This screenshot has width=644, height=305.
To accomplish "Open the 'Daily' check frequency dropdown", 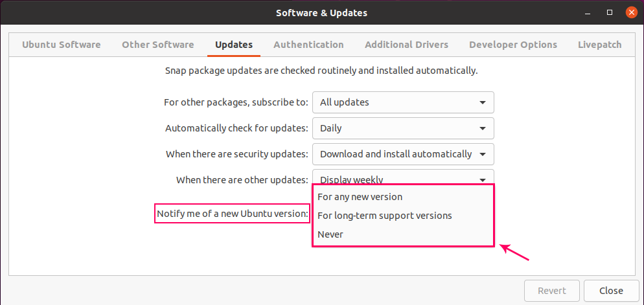I will point(403,128).
